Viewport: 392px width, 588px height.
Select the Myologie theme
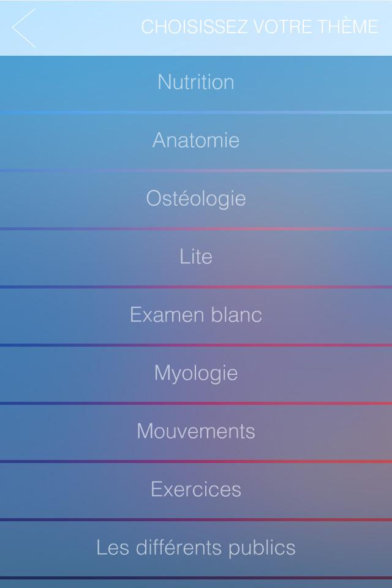196,374
